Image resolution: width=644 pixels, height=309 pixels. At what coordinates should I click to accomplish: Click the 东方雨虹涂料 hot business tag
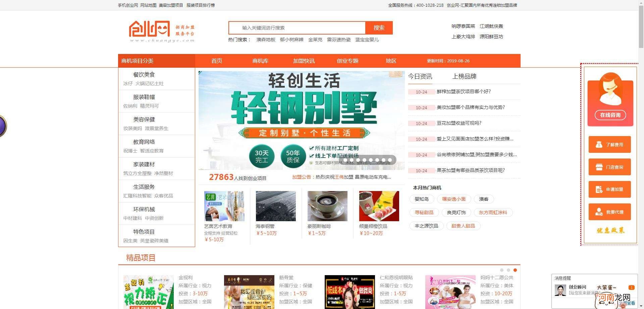click(x=493, y=212)
